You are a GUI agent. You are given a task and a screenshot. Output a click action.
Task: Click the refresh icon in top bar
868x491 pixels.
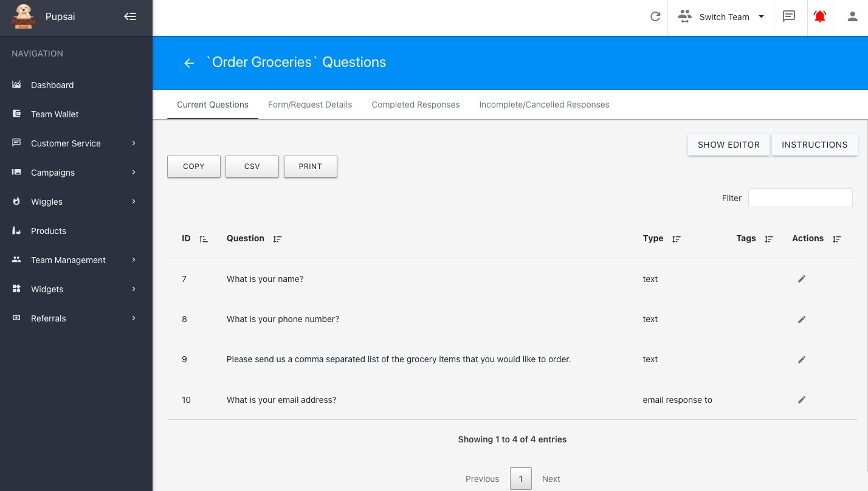[x=655, y=17]
